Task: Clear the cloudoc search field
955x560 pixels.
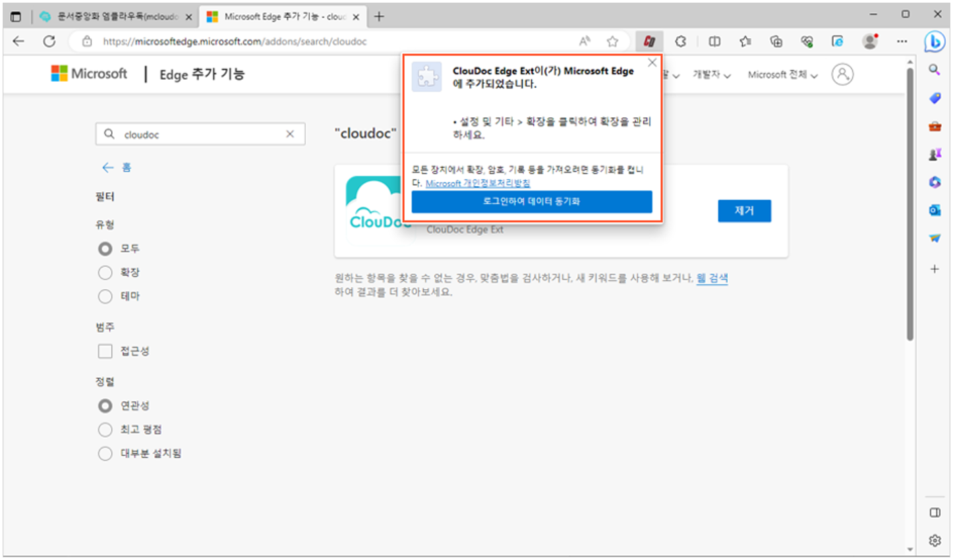Action: [290, 134]
